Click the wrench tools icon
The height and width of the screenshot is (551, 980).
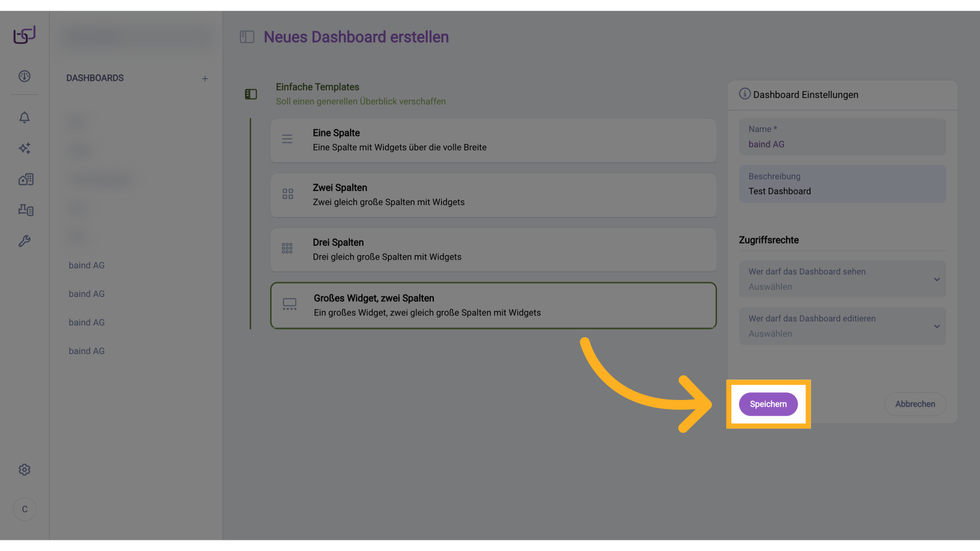click(x=24, y=241)
